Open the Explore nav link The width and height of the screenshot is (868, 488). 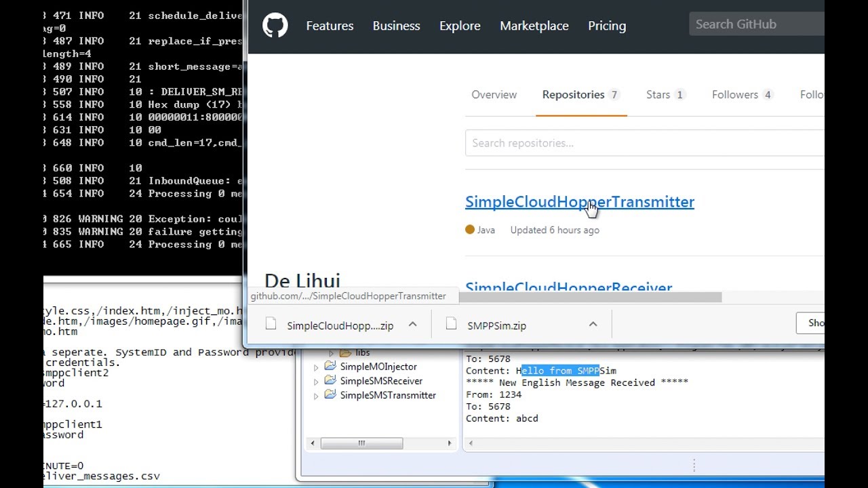point(460,26)
